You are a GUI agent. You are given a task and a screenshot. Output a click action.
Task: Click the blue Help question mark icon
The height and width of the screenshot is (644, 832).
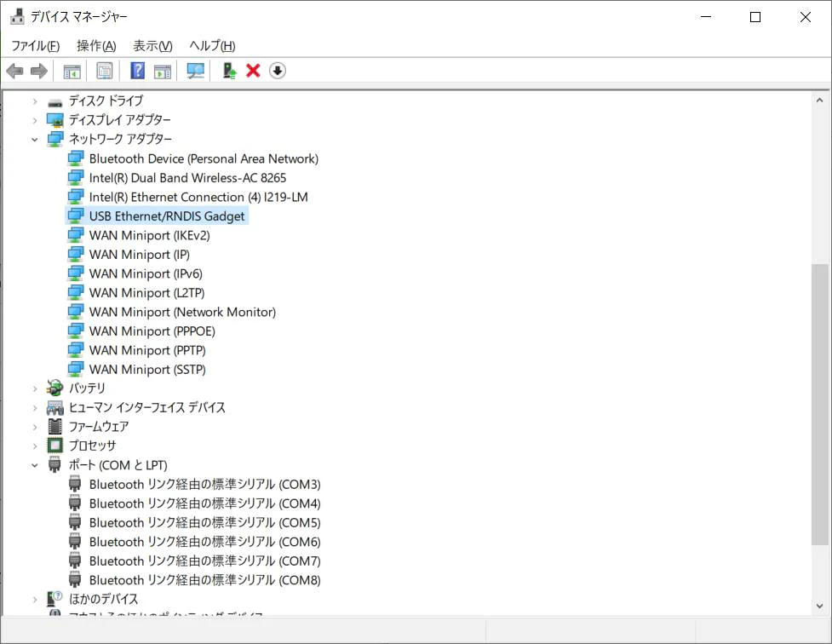(137, 71)
